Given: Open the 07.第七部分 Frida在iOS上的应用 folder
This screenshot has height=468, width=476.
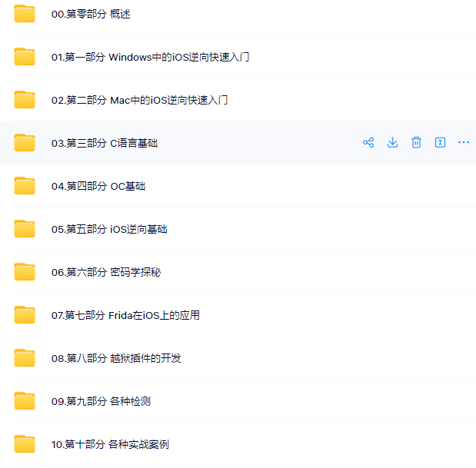Looking at the screenshot, I should 125,315.
